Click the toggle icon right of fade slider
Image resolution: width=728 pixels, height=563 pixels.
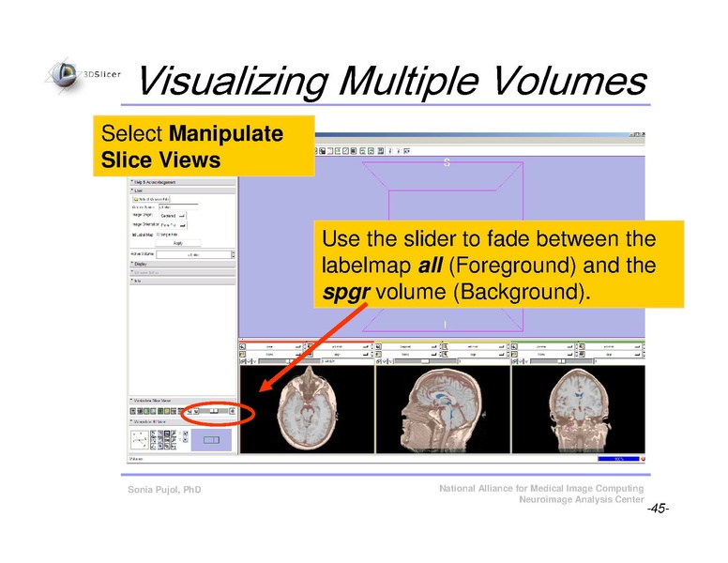(232, 411)
